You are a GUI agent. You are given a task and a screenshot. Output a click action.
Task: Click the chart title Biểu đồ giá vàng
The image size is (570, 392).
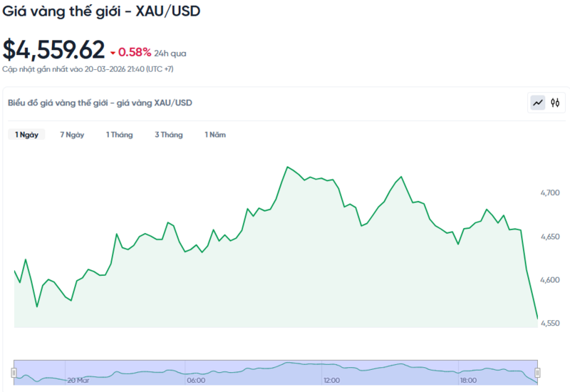[100, 103]
